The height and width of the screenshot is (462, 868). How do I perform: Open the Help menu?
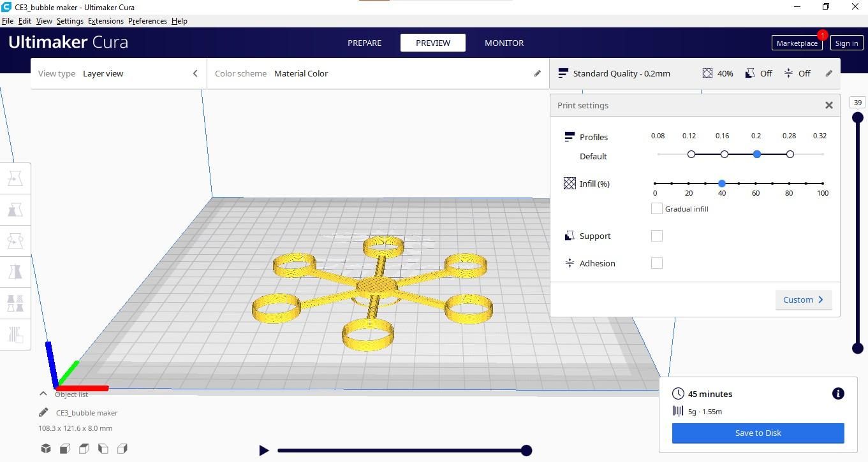click(179, 21)
